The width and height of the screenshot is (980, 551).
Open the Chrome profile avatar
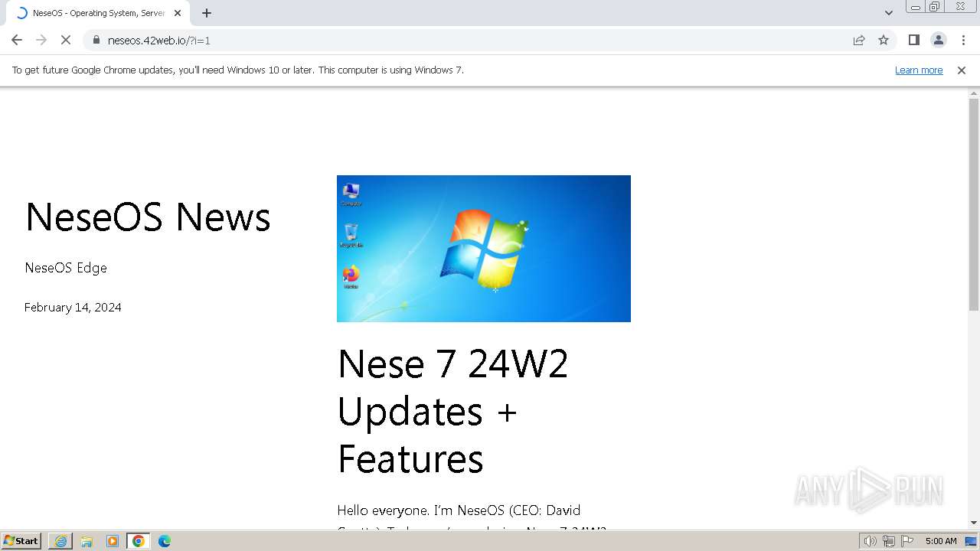tap(938, 40)
